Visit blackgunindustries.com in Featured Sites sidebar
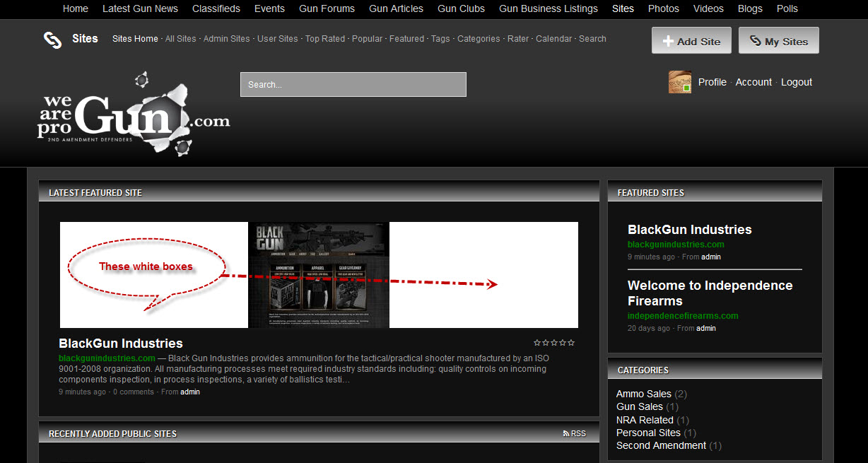 (676, 245)
